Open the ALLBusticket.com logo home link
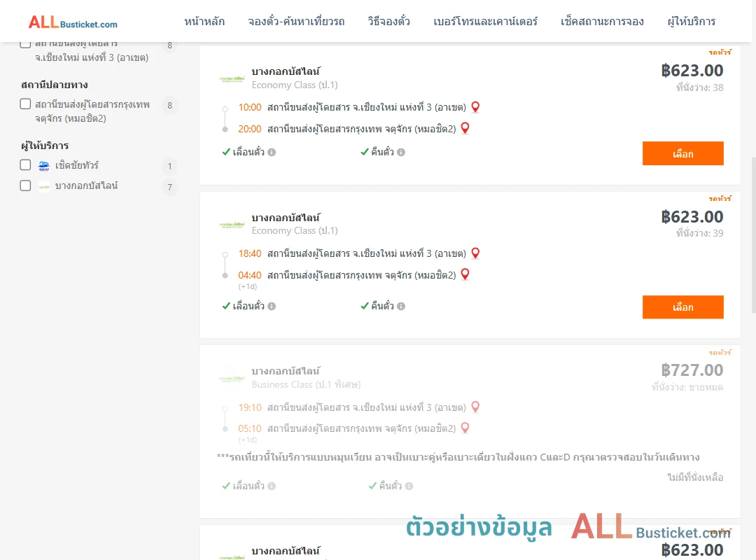This screenshot has height=560, width=756. tap(73, 22)
